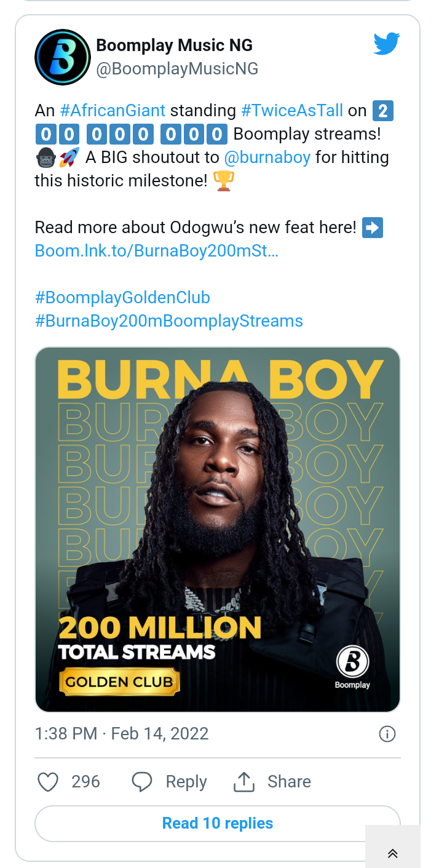Click the @BoomplayMusicNG handle
Image resolution: width=439 pixels, height=868 pixels.
pos(177,69)
